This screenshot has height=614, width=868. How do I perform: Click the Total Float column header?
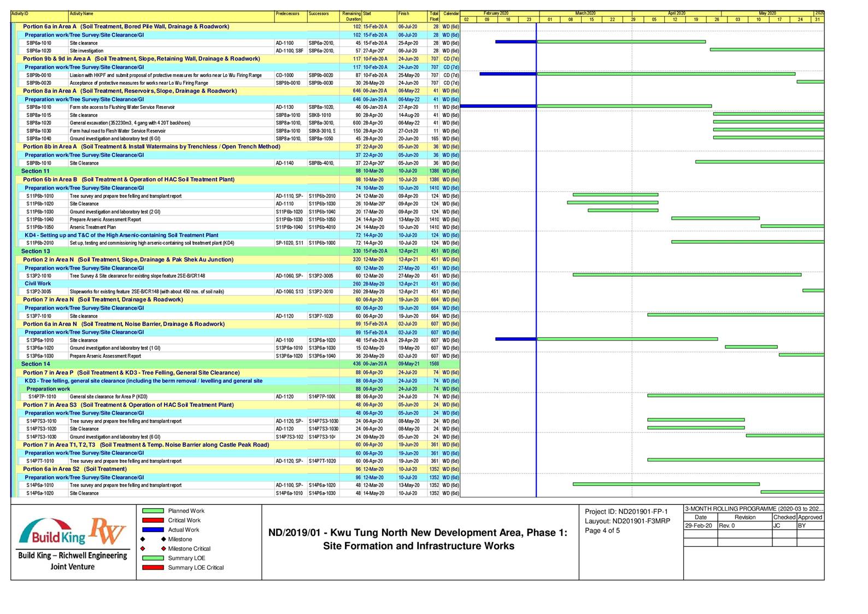pos(434,16)
